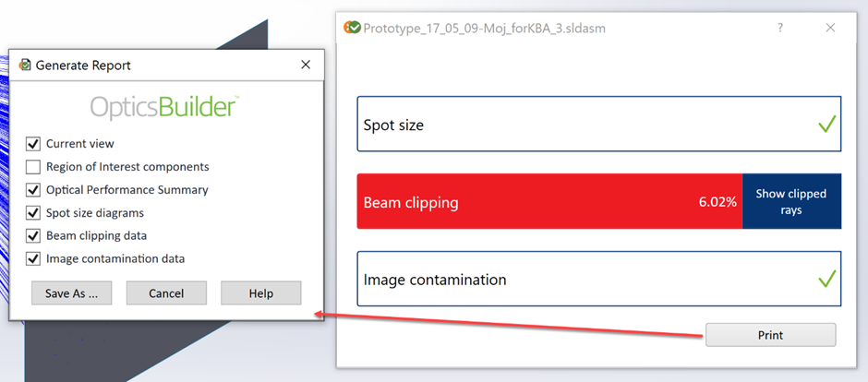
Task: Close the Generate Report dialog
Action: coord(306,66)
